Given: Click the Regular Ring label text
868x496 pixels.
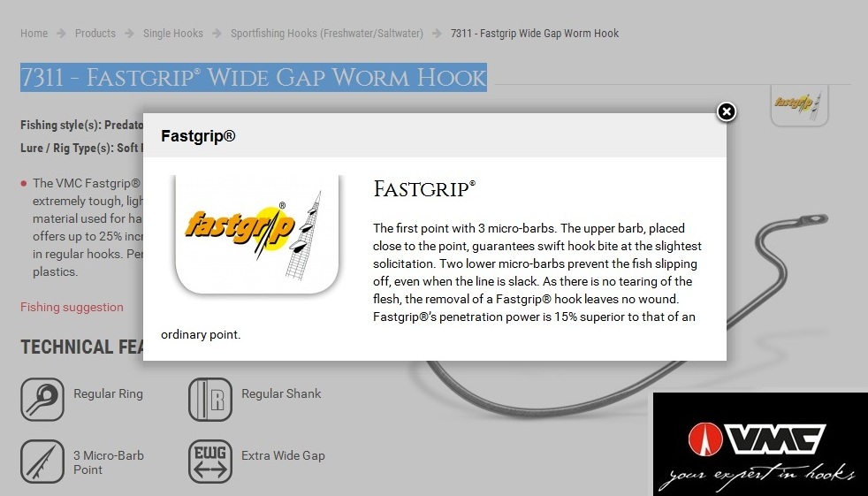Looking at the screenshot, I should point(108,393).
